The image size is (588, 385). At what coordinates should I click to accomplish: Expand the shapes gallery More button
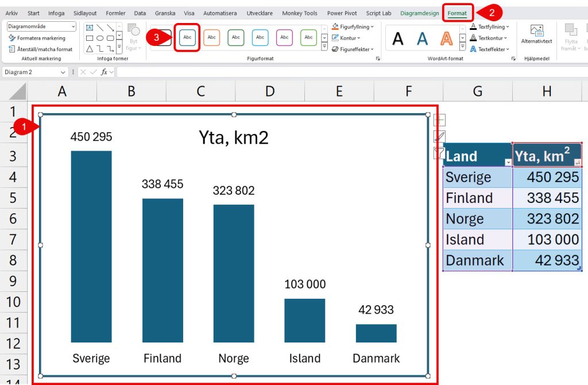(x=119, y=47)
